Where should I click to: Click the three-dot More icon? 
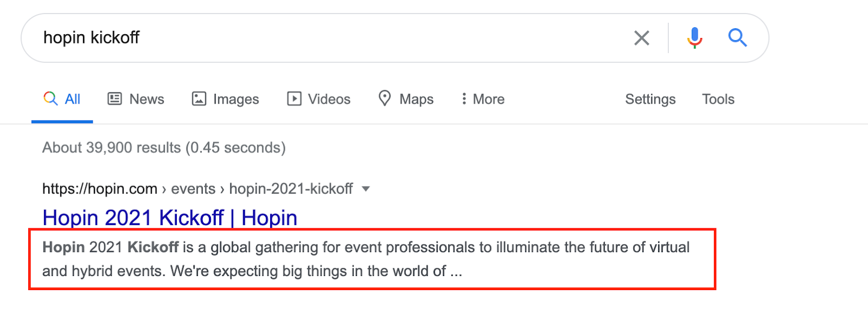point(464,99)
